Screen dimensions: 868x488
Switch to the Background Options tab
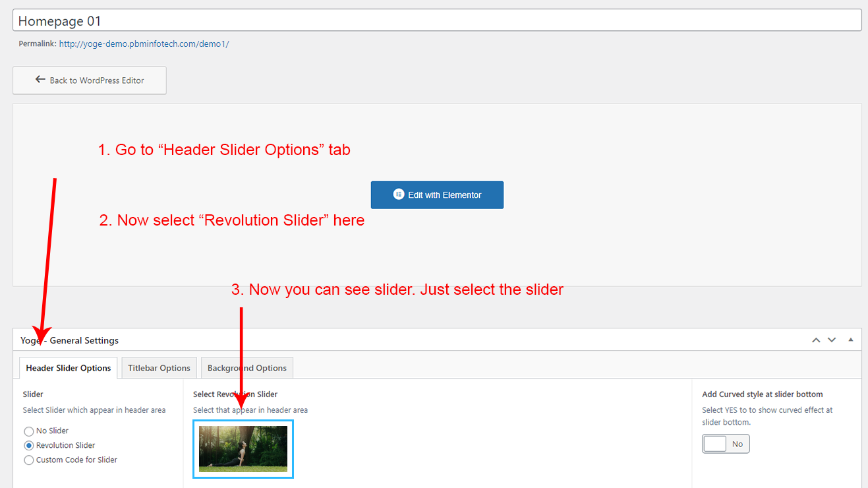point(247,368)
